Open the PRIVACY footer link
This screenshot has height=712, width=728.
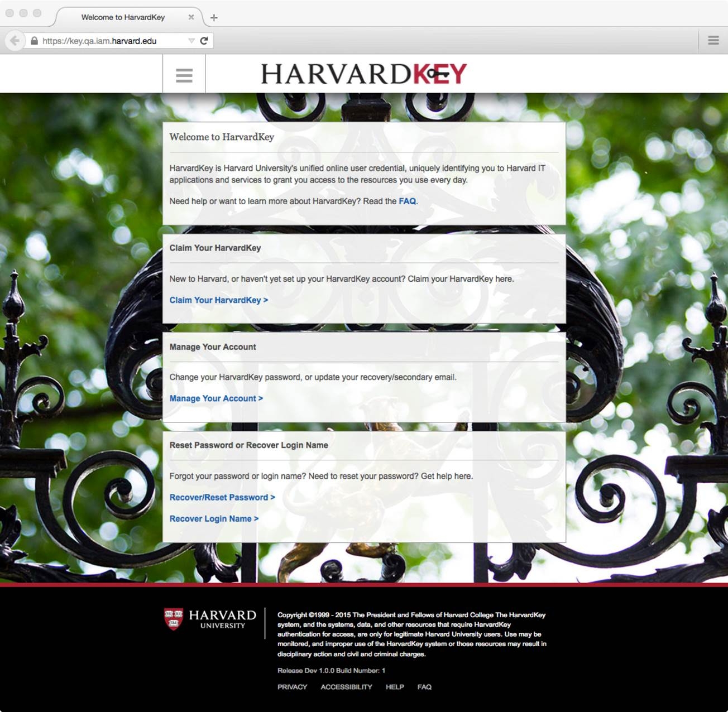[292, 687]
